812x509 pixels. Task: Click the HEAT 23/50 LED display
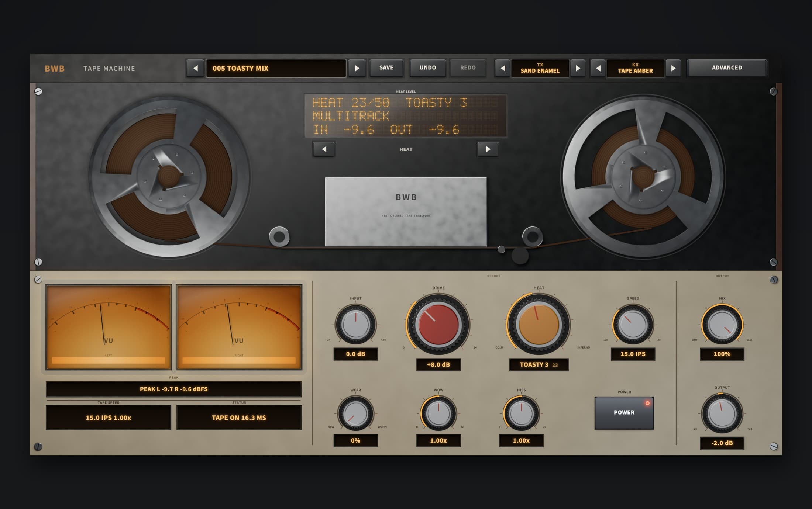pos(406,116)
